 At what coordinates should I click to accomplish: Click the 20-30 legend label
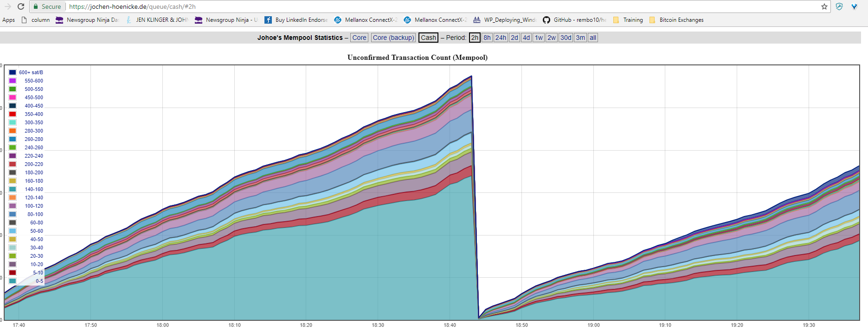(x=37, y=256)
